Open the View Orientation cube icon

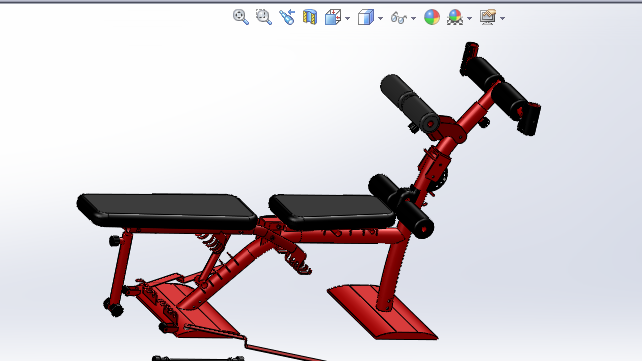[x=333, y=18]
